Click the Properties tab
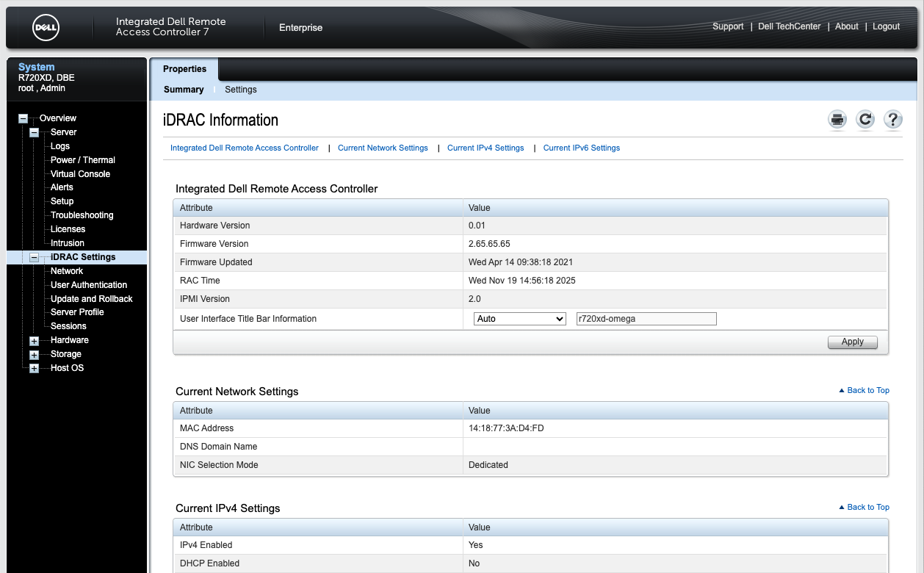Image resolution: width=924 pixels, height=573 pixels. 184,68
